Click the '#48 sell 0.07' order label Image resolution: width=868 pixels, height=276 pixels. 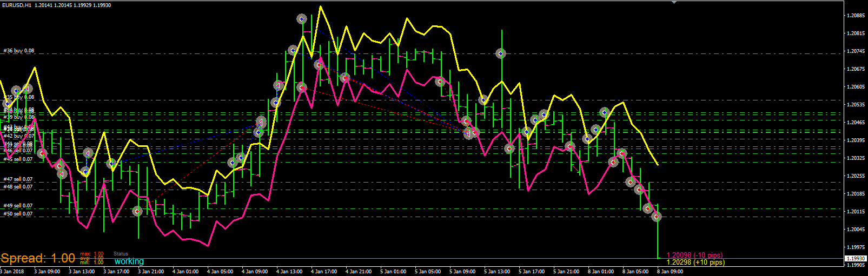point(18,187)
